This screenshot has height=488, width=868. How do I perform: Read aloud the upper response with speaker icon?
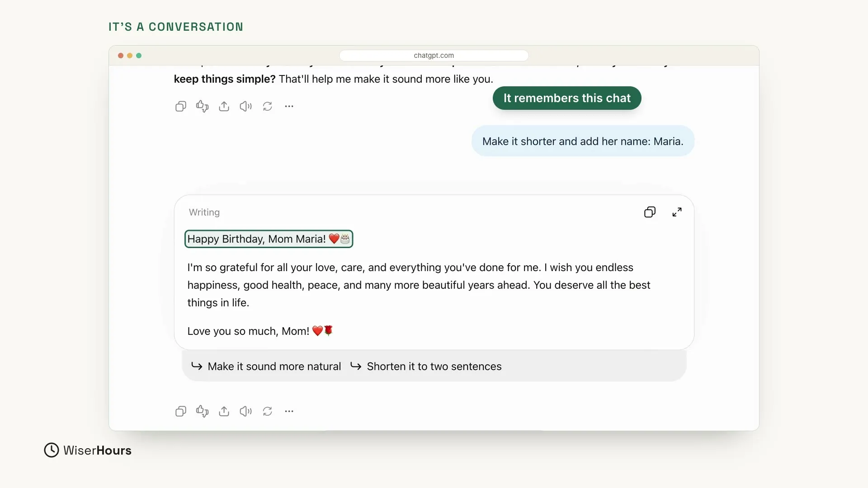point(245,106)
